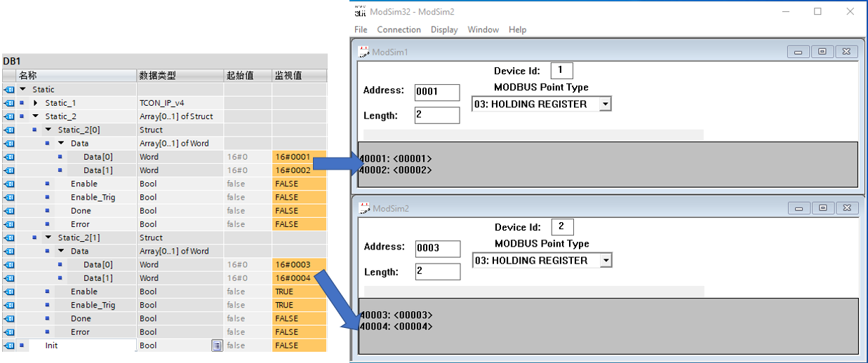Open the Help menu
The image size is (868, 363).
pos(517,29)
